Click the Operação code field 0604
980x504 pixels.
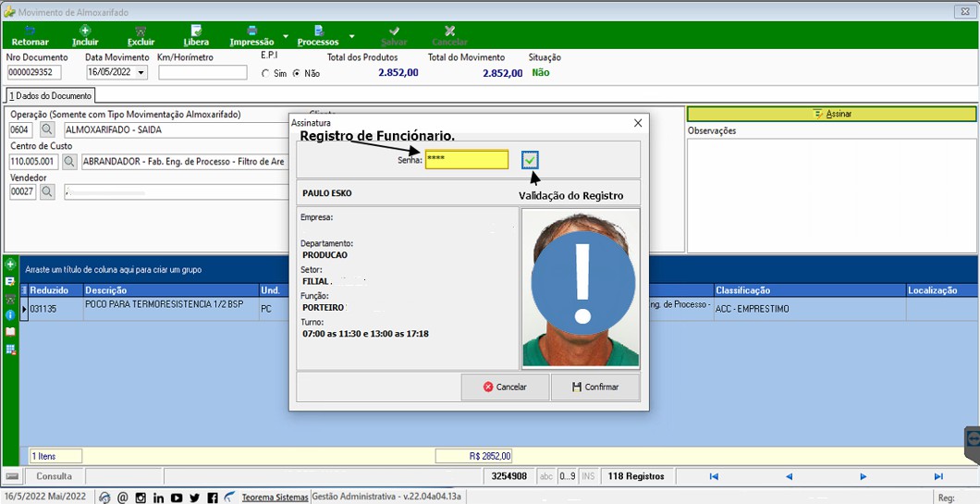coord(21,130)
